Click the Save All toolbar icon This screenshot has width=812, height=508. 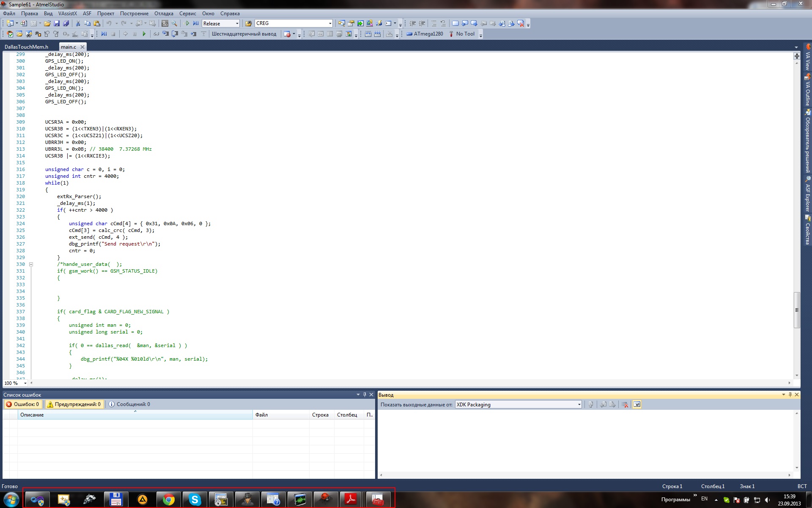tap(66, 24)
